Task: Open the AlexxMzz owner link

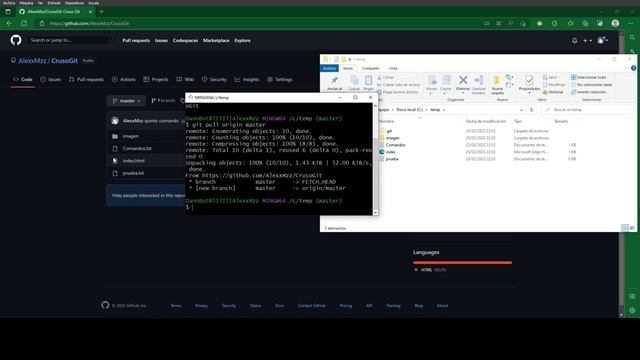Action: click(x=32, y=60)
